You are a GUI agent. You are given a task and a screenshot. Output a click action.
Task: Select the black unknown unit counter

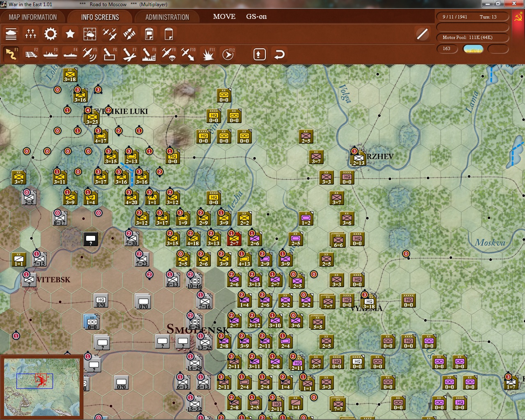coord(91,239)
